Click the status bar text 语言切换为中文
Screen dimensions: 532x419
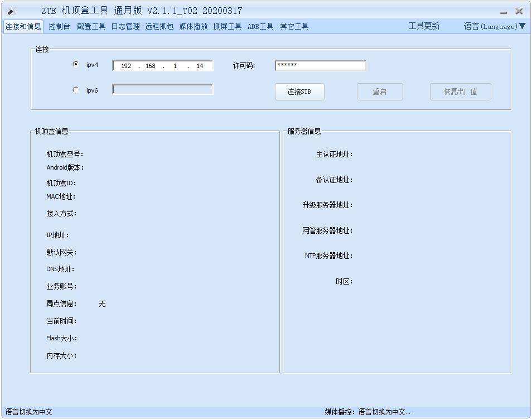coord(29,412)
